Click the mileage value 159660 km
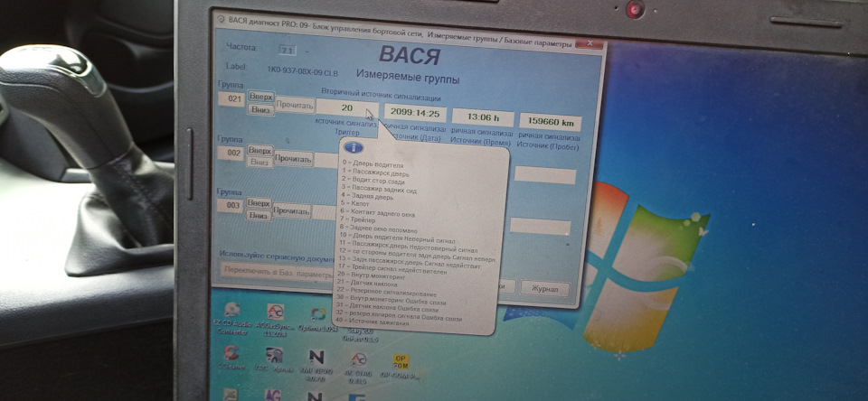Image resolution: width=868 pixels, height=401 pixels. (x=551, y=121)
